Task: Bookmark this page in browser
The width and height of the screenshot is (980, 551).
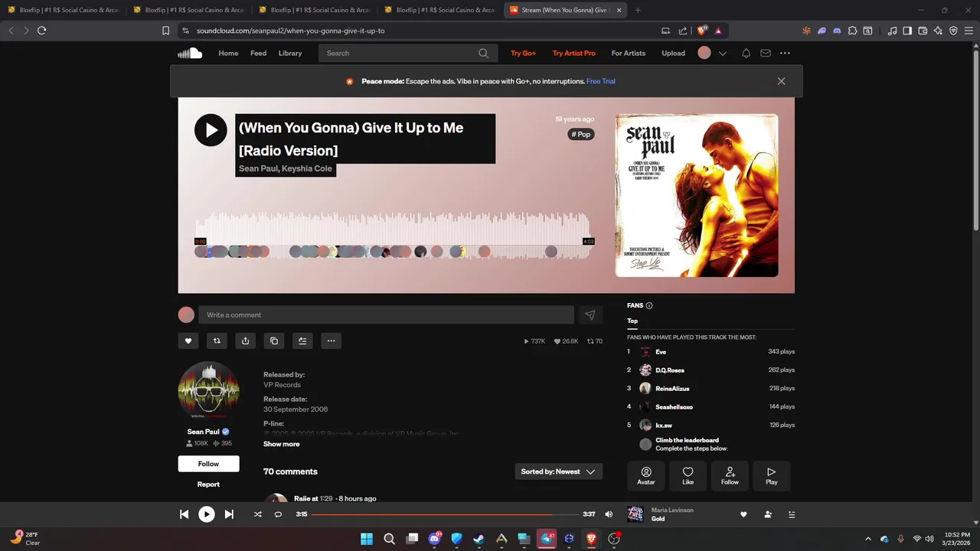Action: point(165,31)
